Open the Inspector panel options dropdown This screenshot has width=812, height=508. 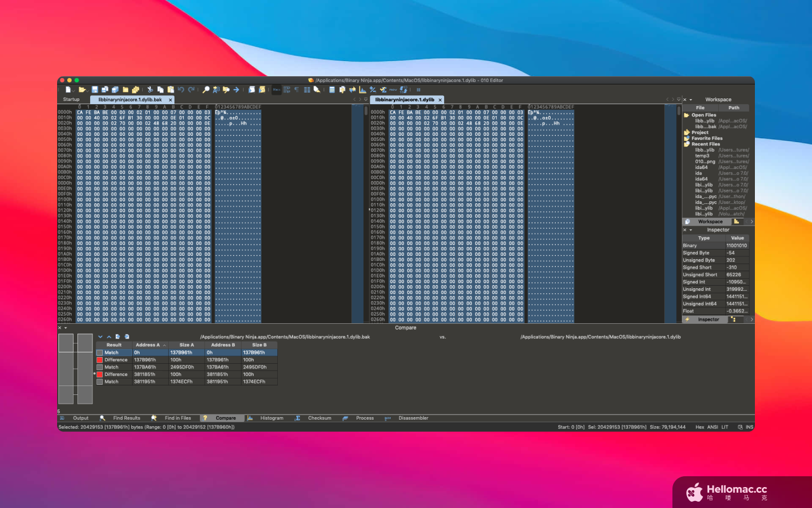coord(691,230)
